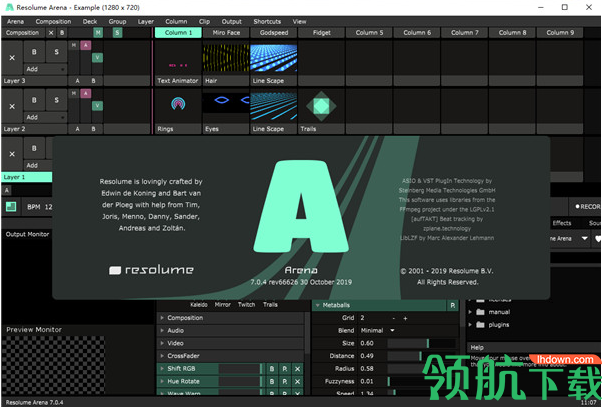Open the Metaballs preset P button
The image size is (602, 407).
coord(453,305)
